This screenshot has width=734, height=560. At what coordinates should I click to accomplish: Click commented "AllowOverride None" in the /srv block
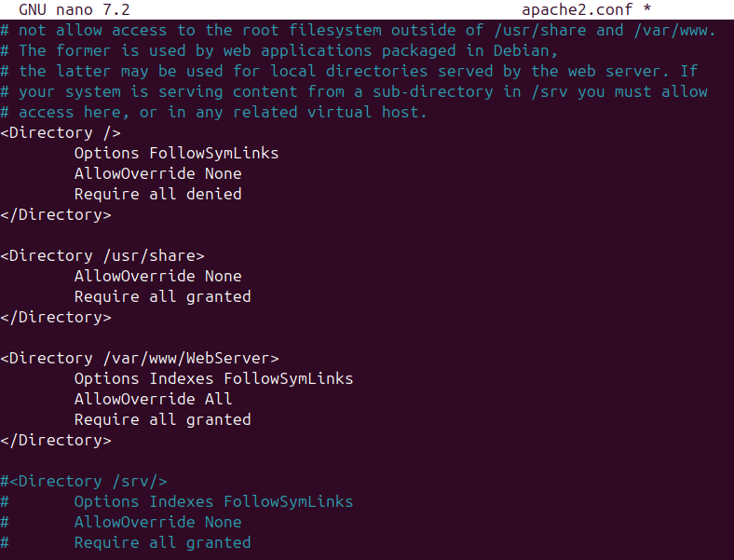point(157,522)
